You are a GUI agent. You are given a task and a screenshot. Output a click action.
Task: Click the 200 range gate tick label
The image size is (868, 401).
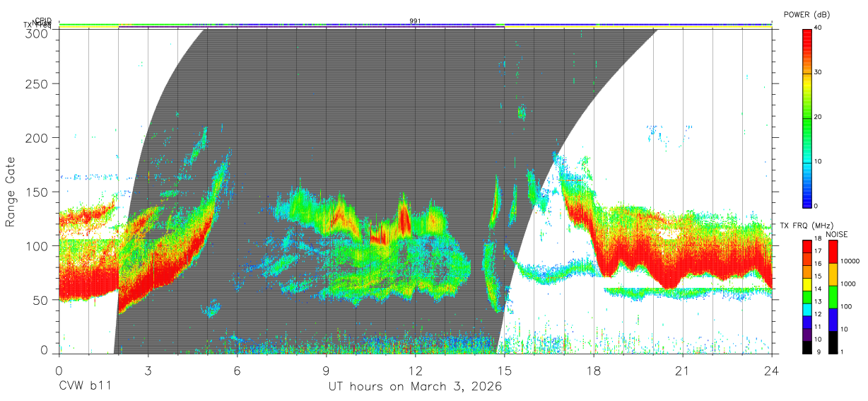pos(36,137)
